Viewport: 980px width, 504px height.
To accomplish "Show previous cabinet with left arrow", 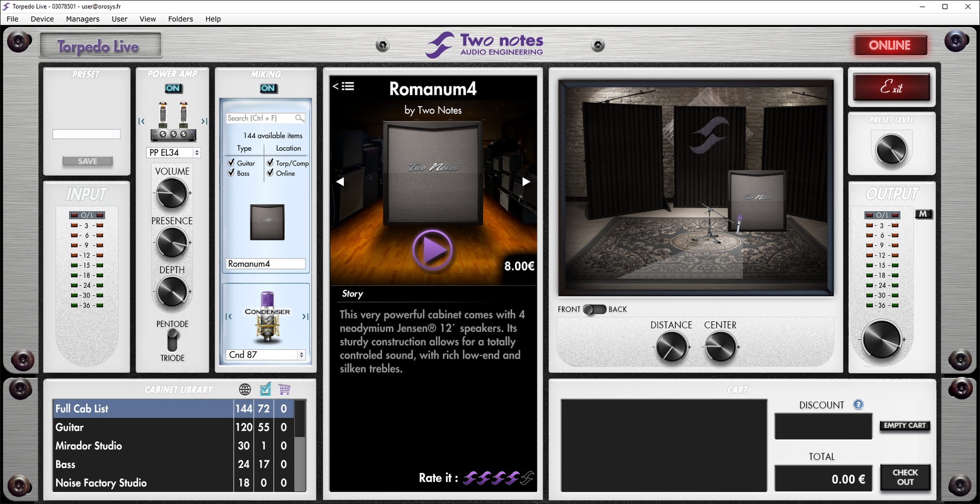I will [340, 182].
